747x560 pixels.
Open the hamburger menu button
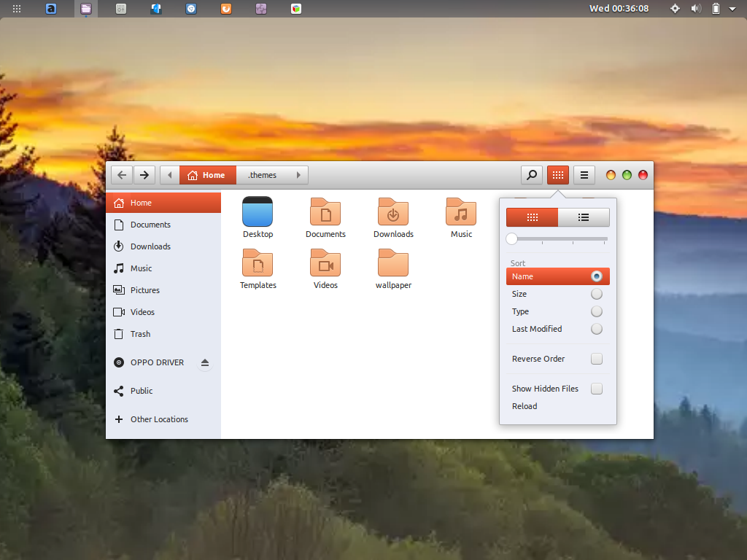584,175
